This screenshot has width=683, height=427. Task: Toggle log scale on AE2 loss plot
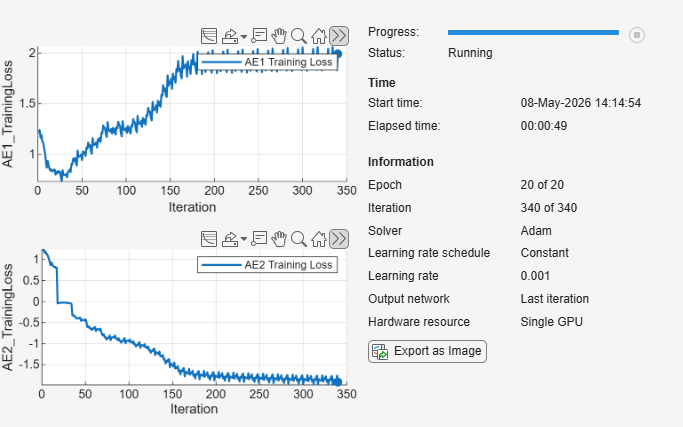(x=209, y=239)
